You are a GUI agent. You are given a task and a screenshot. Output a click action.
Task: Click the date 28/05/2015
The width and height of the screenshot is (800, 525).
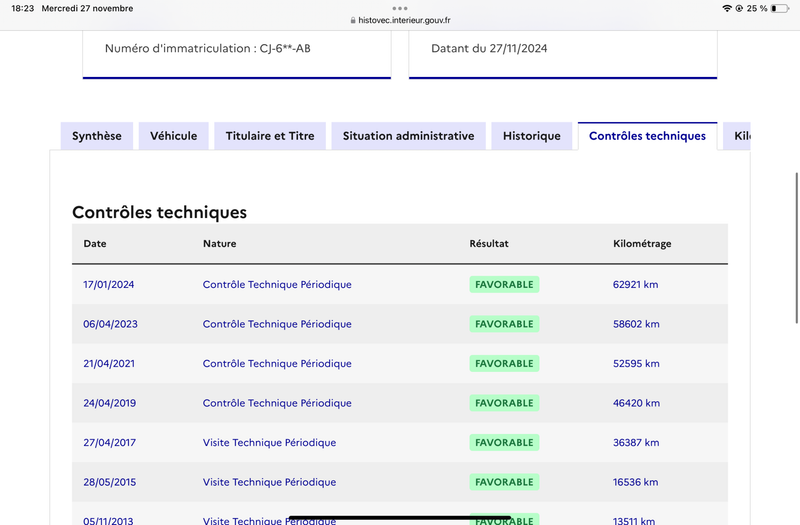point(110,482)
